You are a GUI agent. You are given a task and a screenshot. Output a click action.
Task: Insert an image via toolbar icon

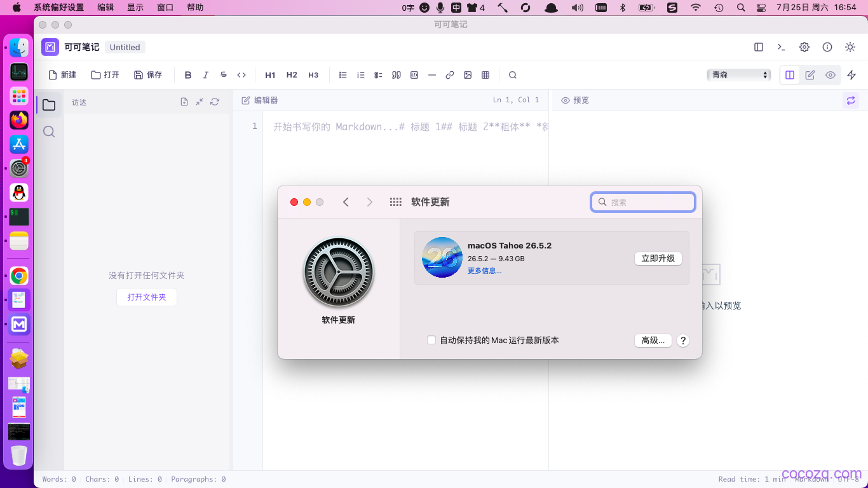pos(468,75)
